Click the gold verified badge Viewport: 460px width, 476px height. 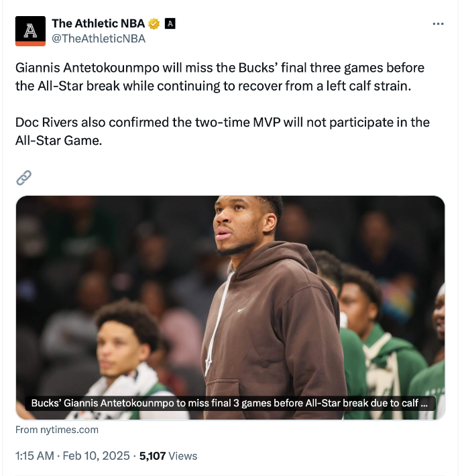click(x=154, y=24)
